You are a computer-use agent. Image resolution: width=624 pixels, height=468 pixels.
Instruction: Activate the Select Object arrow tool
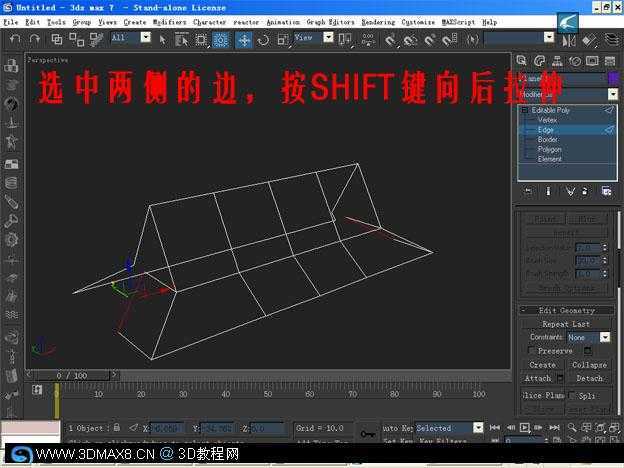(163, 39)
